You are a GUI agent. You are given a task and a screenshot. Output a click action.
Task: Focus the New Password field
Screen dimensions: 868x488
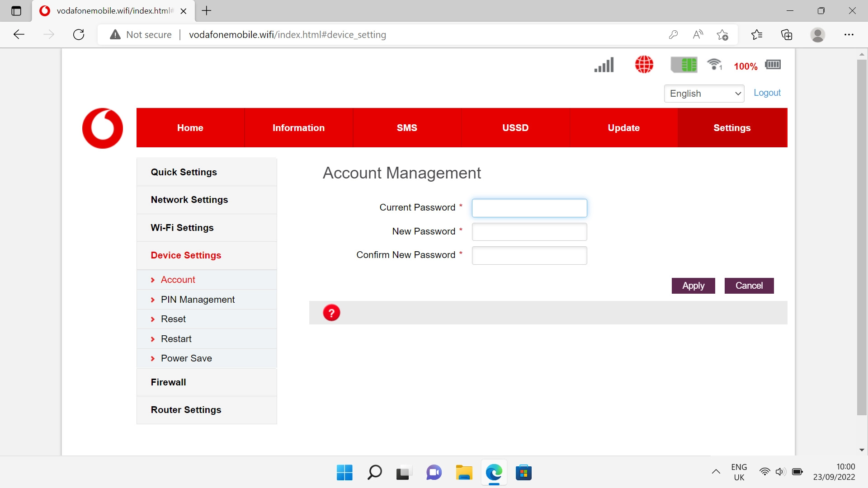point(529,232)
